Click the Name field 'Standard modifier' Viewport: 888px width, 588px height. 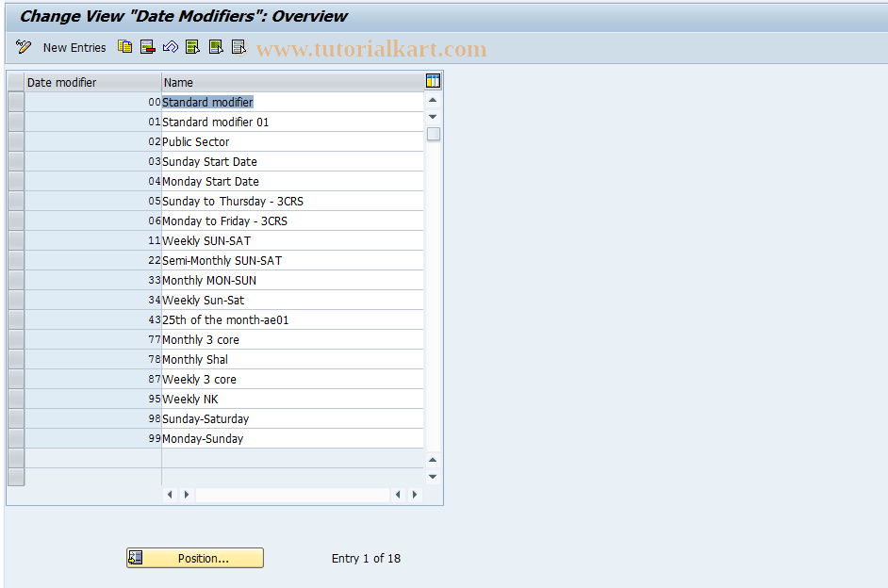point(292,102)
